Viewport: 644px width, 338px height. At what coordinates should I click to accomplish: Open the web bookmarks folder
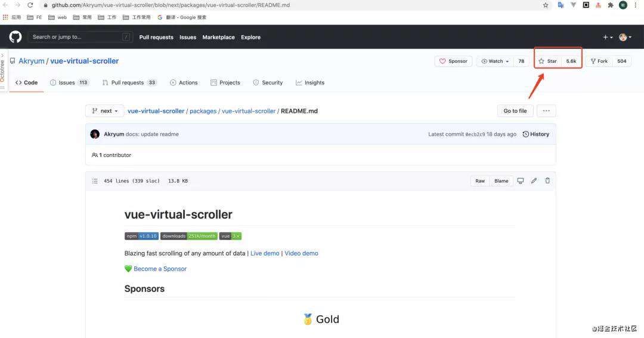pyautogui.click(x=57, y=17)
